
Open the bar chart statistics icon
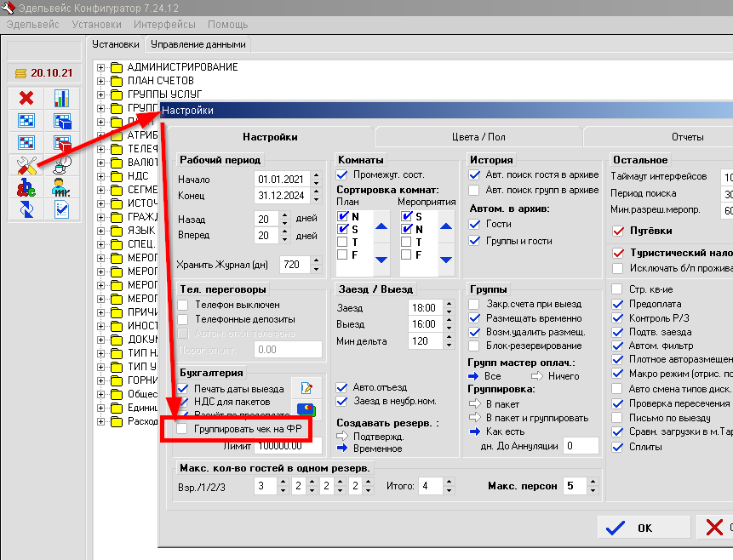point(61,99)
